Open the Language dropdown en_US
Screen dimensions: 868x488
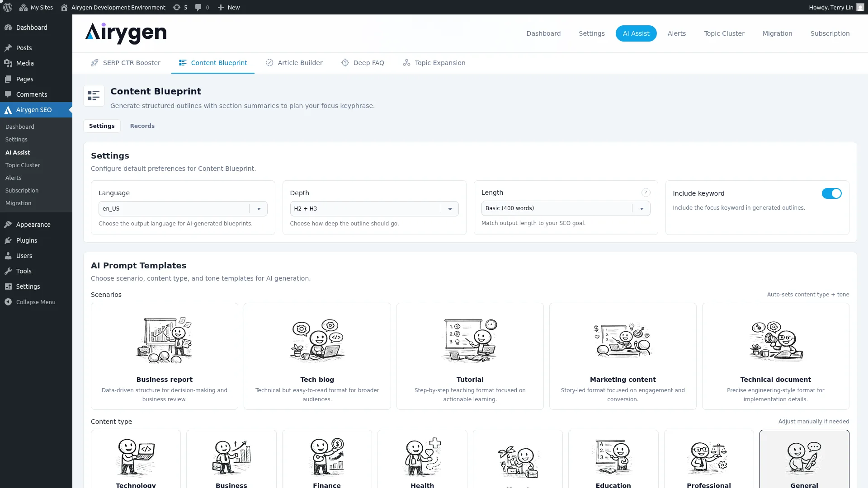coord(183,209)
